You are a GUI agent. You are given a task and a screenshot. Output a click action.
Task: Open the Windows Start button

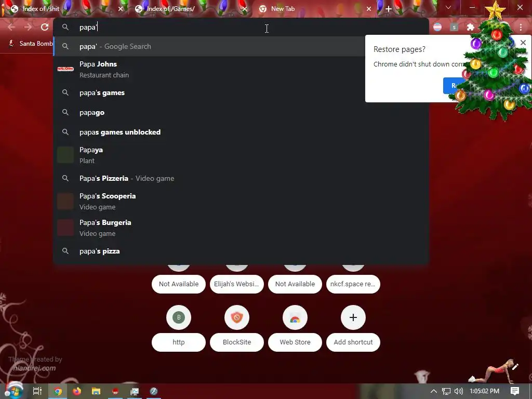(13, 391)
